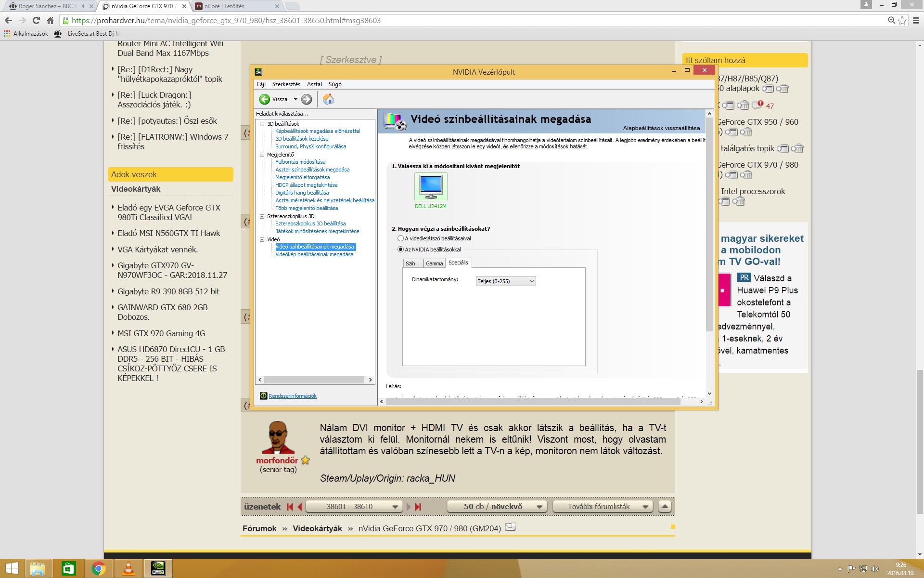The width and height of the screenshot is (924, 578).
Task: Select 'Több megjelenítő beállítása' tree item
Action: coord(307,208)
